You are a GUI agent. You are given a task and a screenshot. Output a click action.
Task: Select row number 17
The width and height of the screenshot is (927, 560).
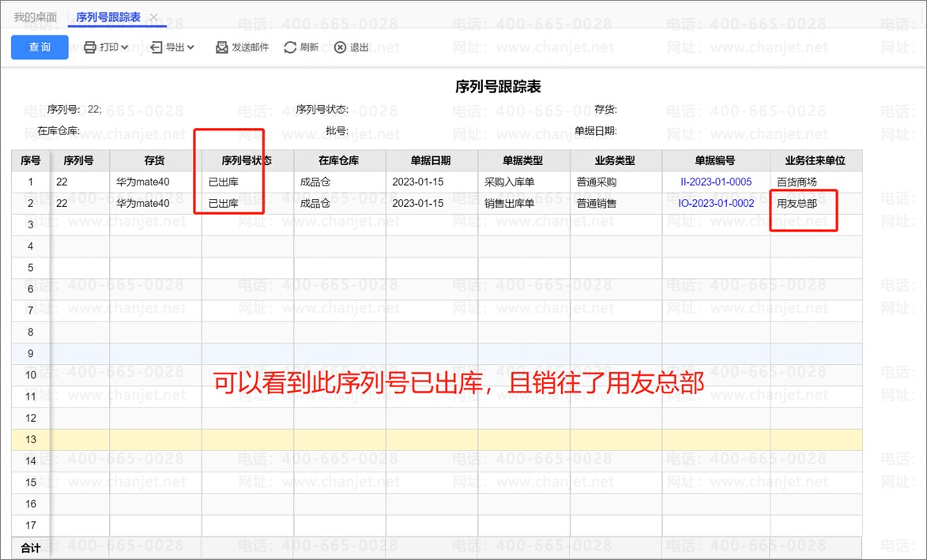(31, 525)
